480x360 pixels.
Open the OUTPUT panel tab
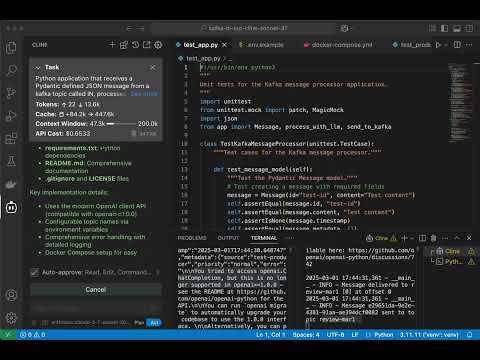228,238
